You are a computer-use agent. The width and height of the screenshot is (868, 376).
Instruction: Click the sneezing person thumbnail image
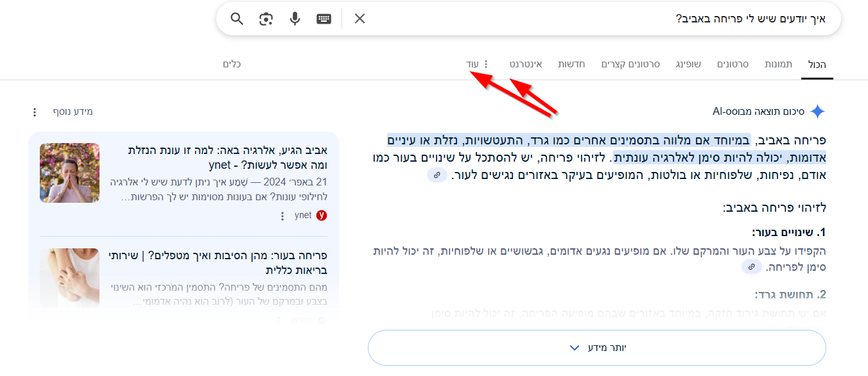coord(69,173)
